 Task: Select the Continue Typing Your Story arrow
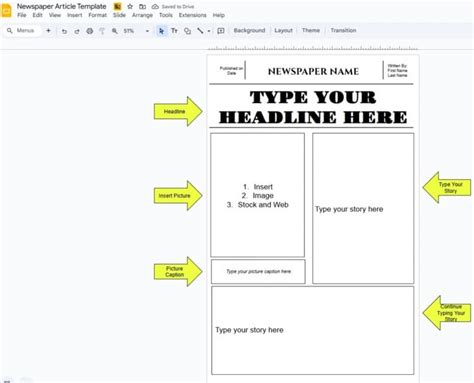click(447, 313)
